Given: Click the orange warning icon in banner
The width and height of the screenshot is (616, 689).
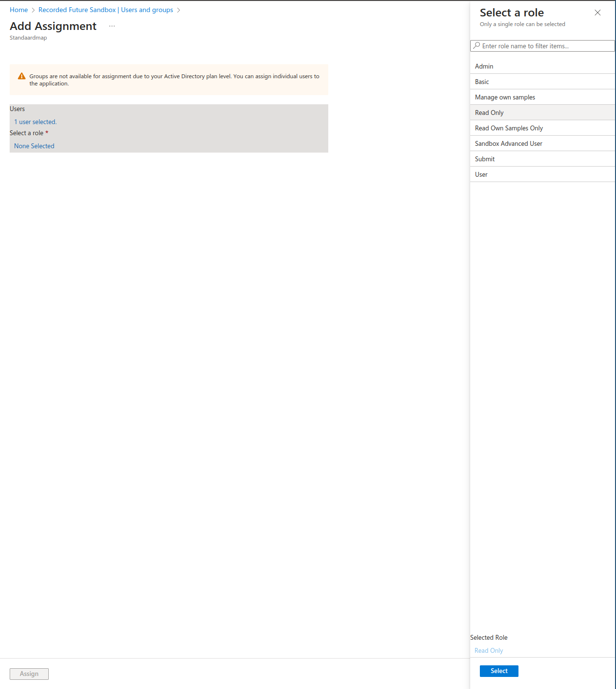Looking at the screenshot, I should (22, 76).
